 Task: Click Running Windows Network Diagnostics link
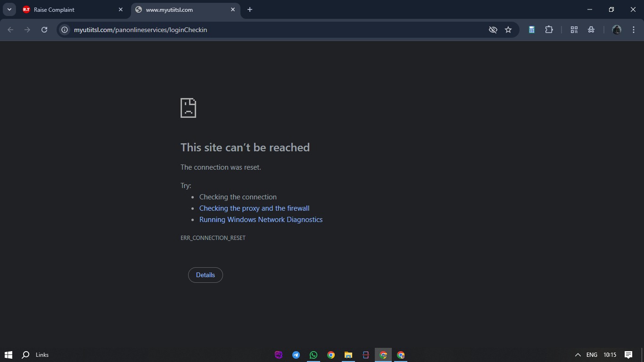(x=261, y=220)
